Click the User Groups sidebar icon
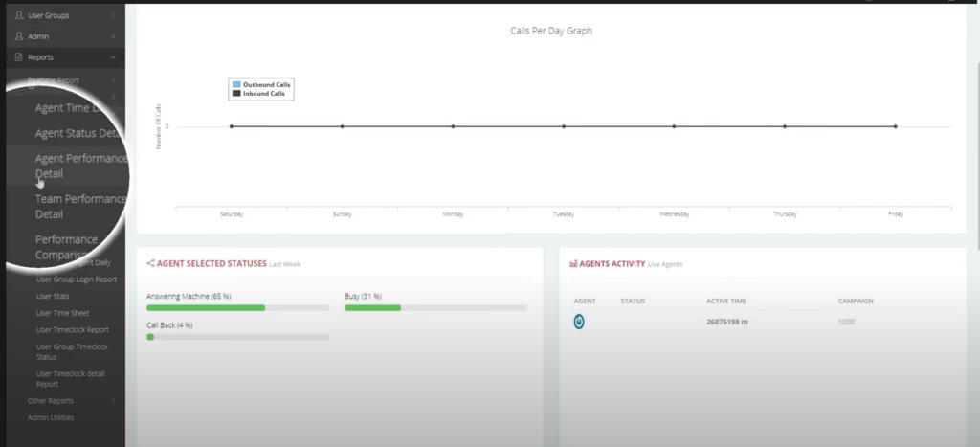This screenshot has width=980, height=447. tap(19, 15)
